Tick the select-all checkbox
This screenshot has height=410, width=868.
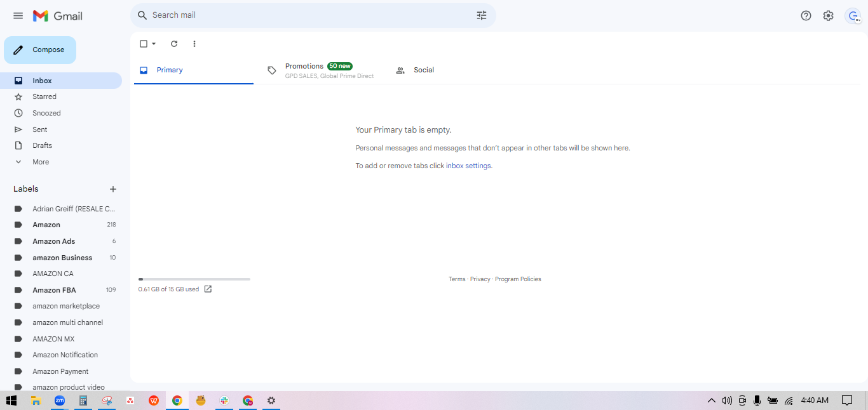144,44
